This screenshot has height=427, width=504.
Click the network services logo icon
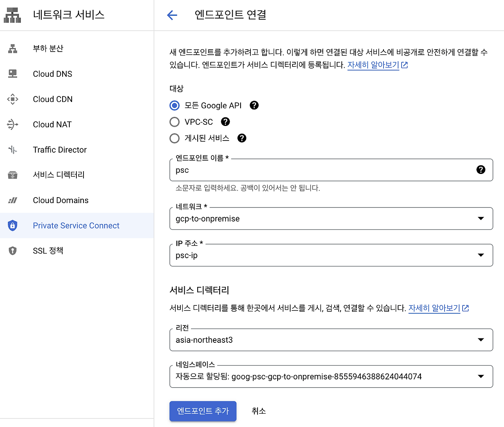(x=12, y=15)
